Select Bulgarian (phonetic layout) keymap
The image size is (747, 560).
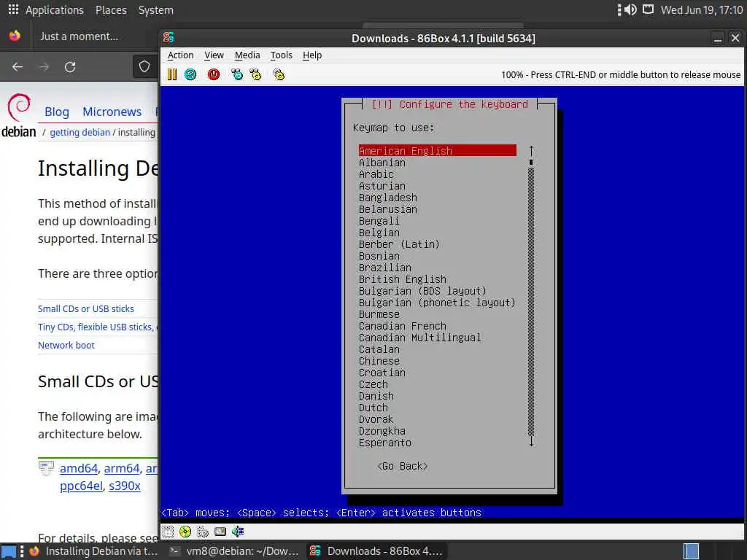pyautogui.click(x=437, y=303)
